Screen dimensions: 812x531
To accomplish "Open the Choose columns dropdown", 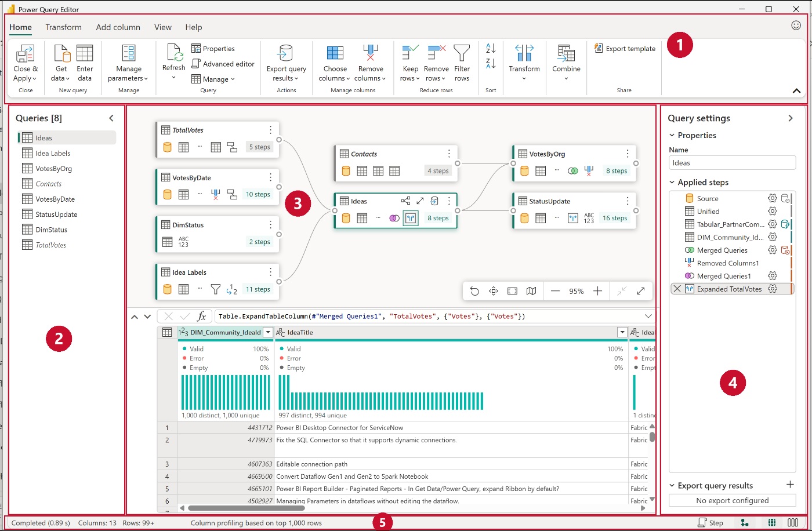I will 335,63.
